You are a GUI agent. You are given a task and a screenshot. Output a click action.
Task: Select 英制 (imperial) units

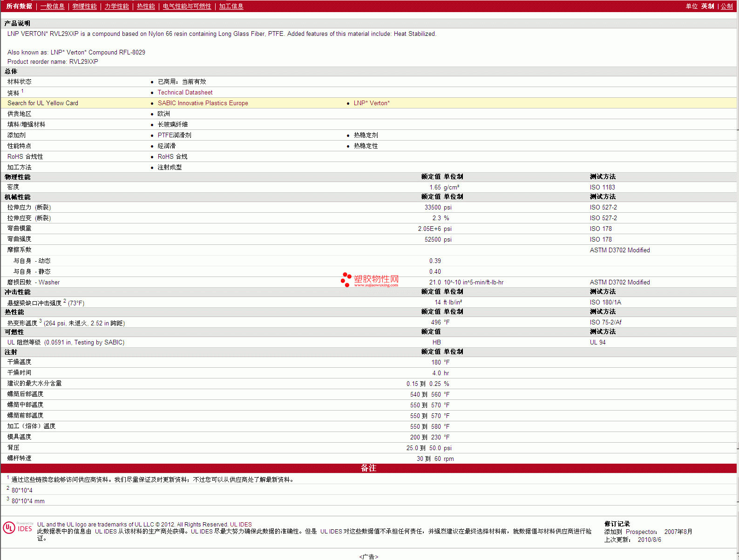click(x=707, y=7)
